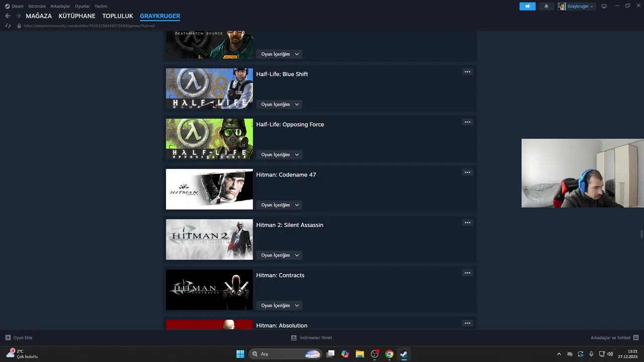Open three-dots menu for Hitman: Absolution
The image size is (644, 362).
[467, 323]
